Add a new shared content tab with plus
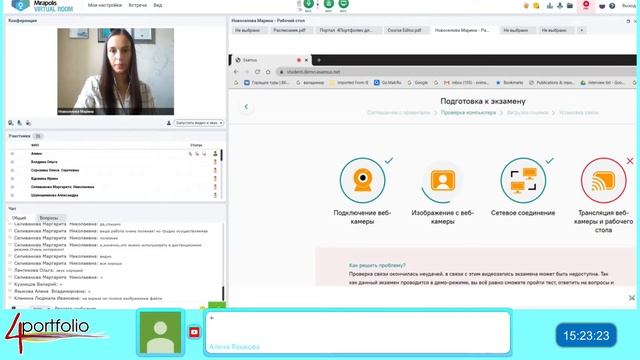 coord(582,30)
